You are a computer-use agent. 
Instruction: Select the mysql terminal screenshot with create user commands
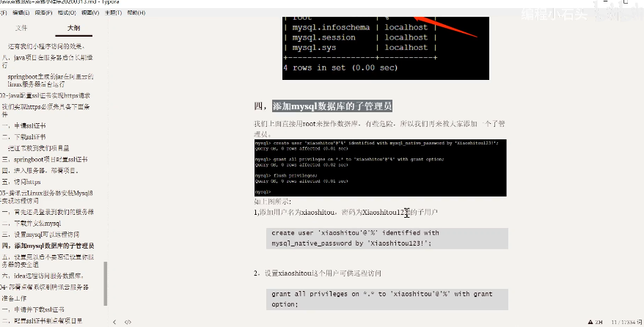[x=381, y=168]
